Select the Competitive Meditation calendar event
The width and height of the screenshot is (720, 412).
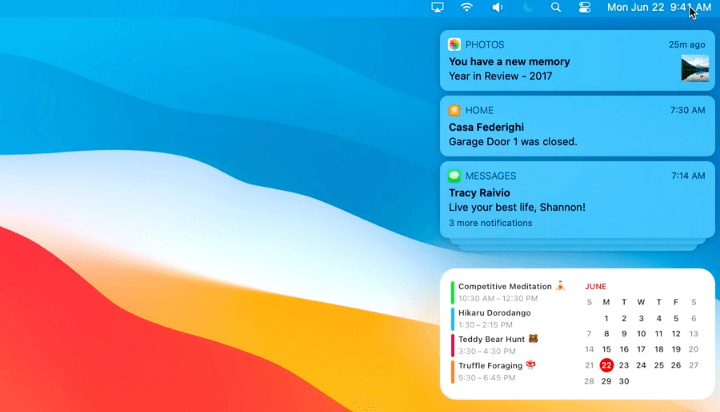[505, 292]
